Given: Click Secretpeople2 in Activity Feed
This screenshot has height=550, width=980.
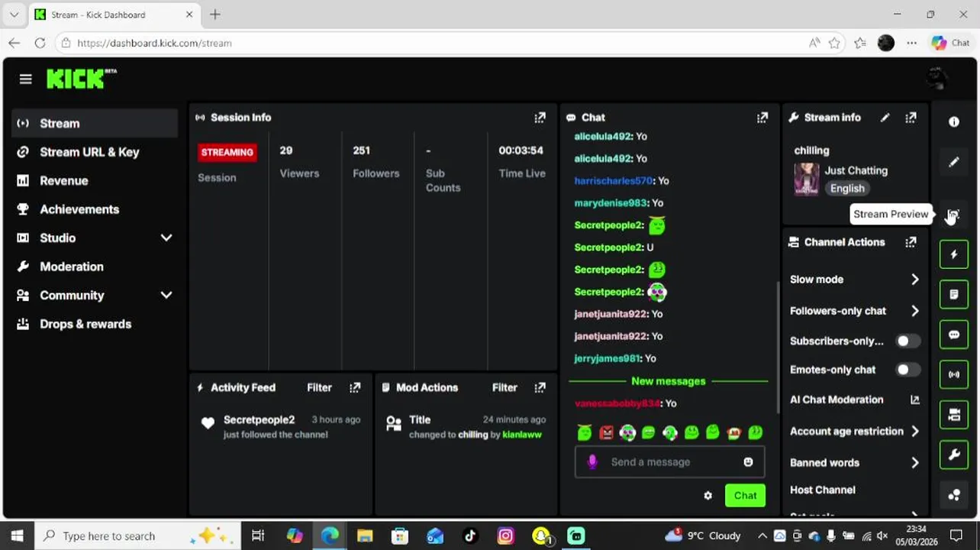Looking at the screenshot, I should click(259, 420).
